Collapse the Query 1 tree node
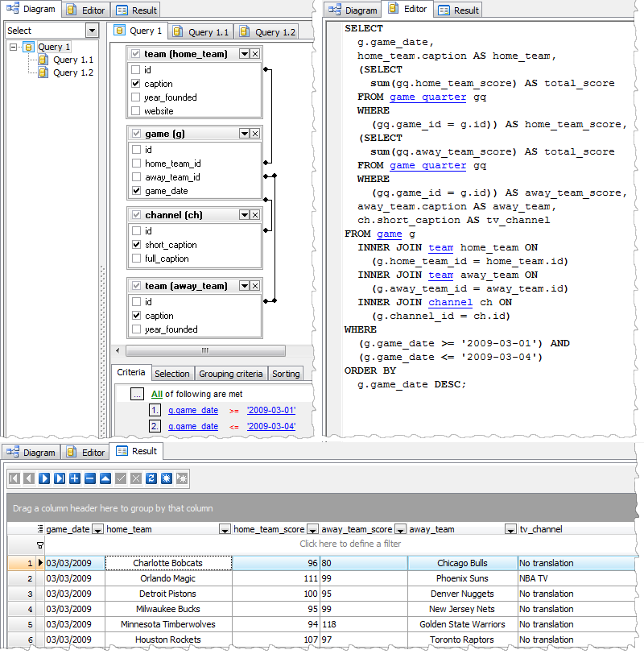Screen dimensions: 644x654 pyautogui.click(x=13, y=46)
